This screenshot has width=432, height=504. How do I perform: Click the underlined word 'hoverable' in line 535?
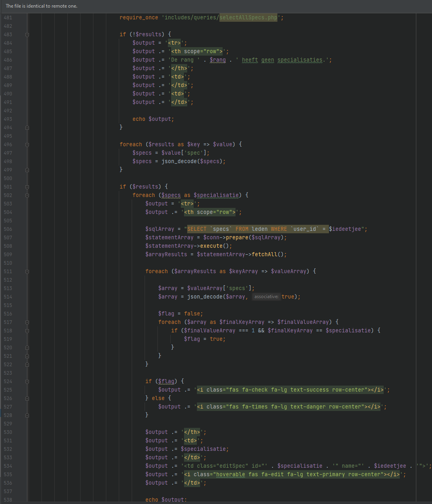[230, 475]
